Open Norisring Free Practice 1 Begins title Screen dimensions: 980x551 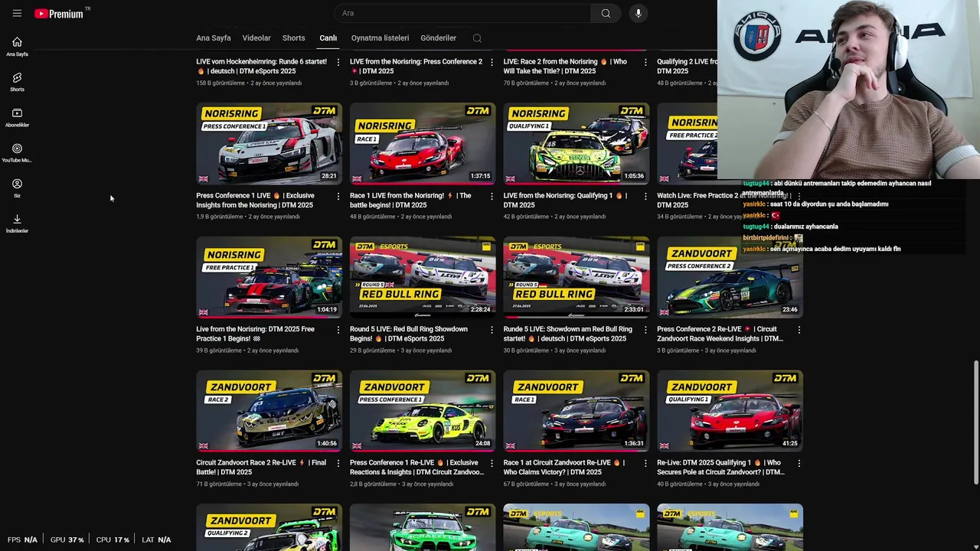[x=256, y=334]
